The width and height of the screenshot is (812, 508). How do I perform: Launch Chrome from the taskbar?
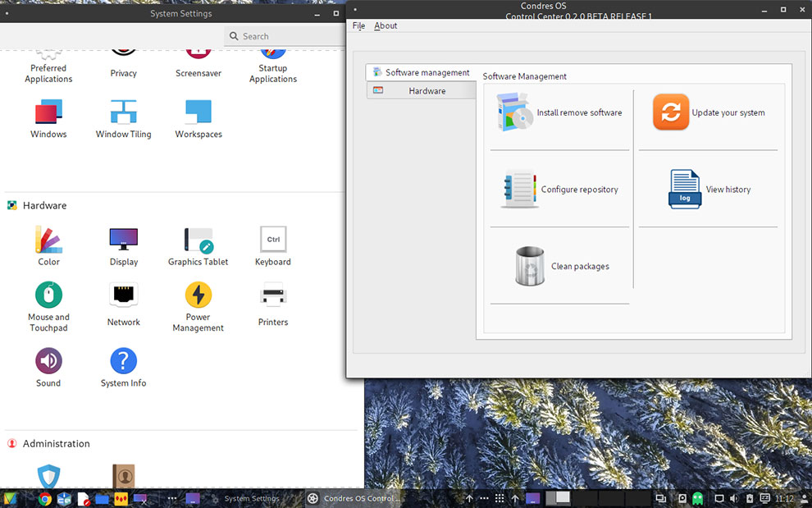(x=45, y=499)
